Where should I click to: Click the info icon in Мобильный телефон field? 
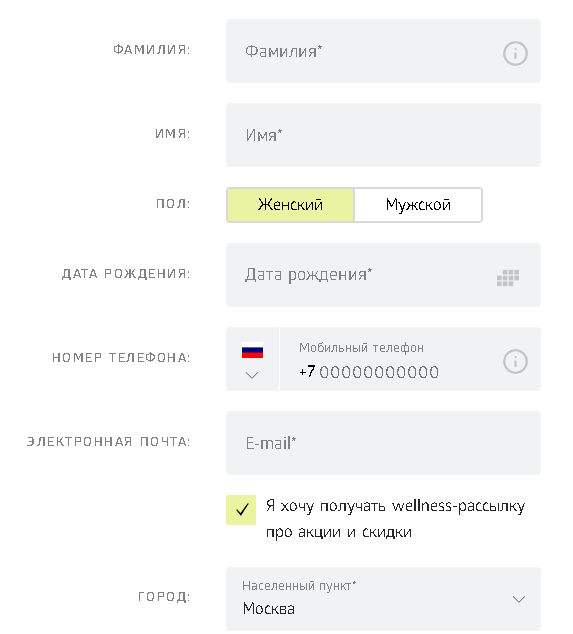click(x=515, y=361)
